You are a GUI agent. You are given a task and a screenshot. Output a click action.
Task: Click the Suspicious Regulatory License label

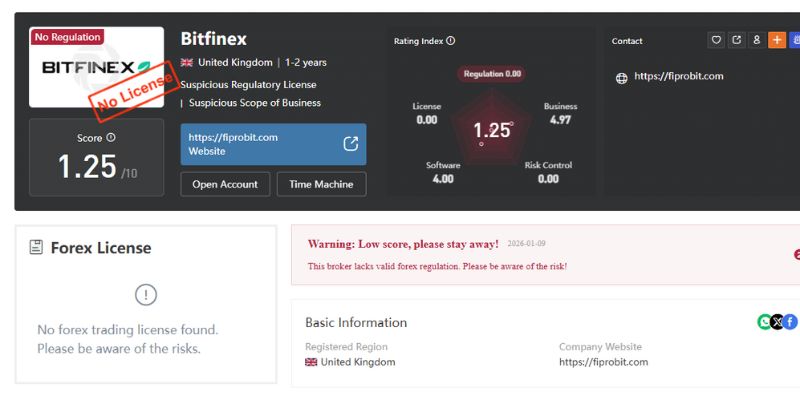(248, 84)
